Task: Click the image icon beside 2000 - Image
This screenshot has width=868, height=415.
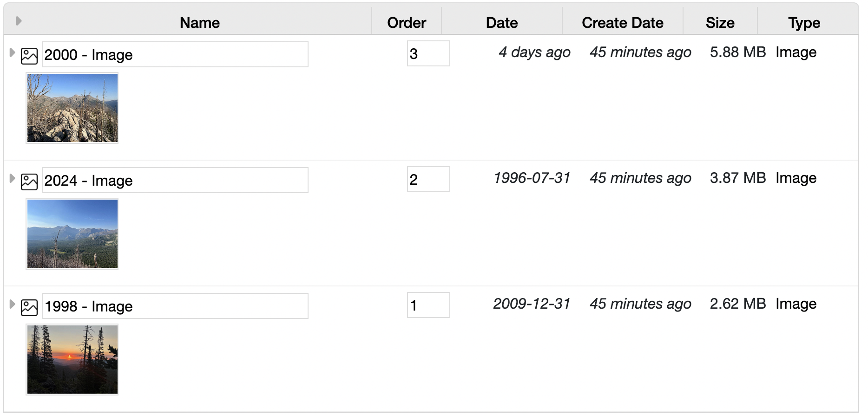Action: click(x=29, y=56)
